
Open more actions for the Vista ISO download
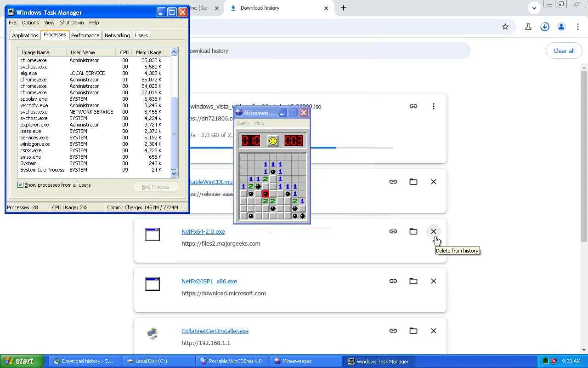434,106
